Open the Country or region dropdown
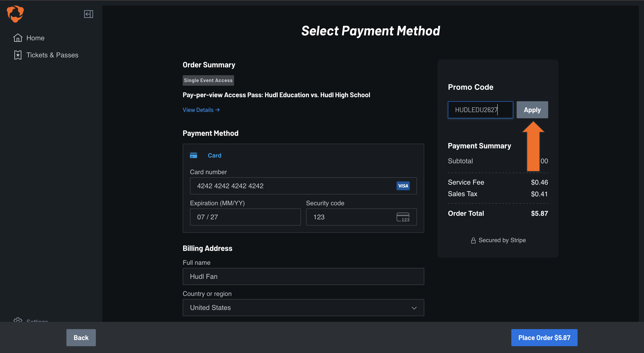644x353 pixels. [x=303, y=308]
